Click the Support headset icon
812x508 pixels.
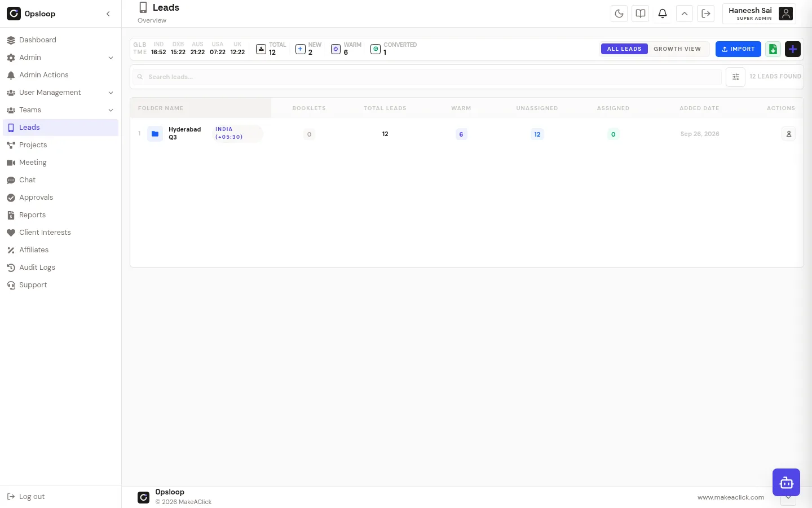[x=11, y=285]
